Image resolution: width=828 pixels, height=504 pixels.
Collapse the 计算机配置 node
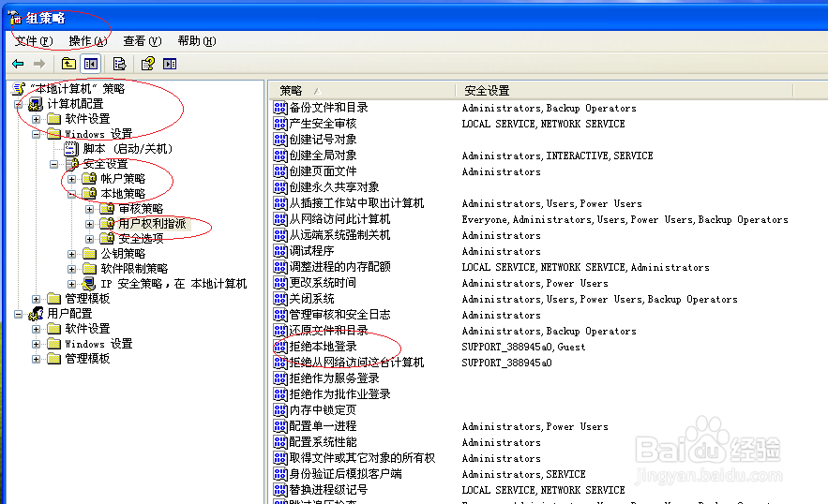point(18,104)
